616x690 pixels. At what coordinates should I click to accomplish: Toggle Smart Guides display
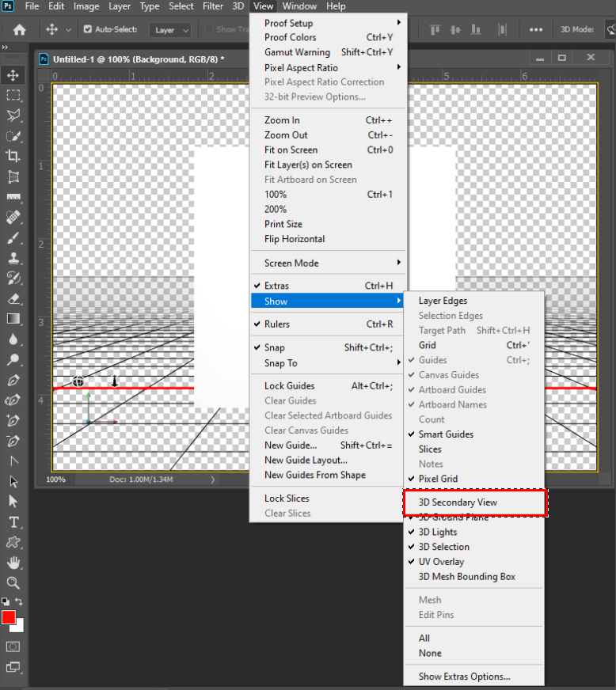(473, 434)
